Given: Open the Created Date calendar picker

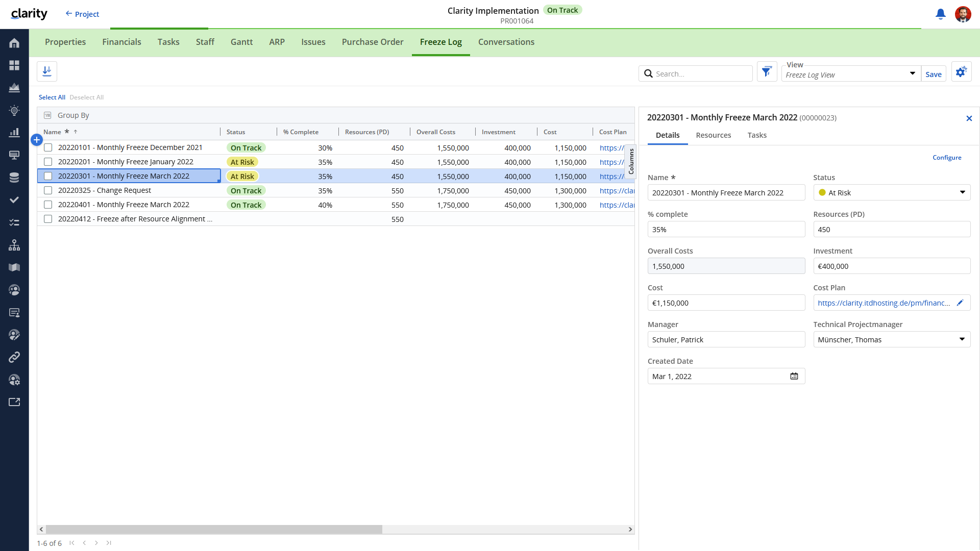Looking at the screenshot, I should 794,376.
